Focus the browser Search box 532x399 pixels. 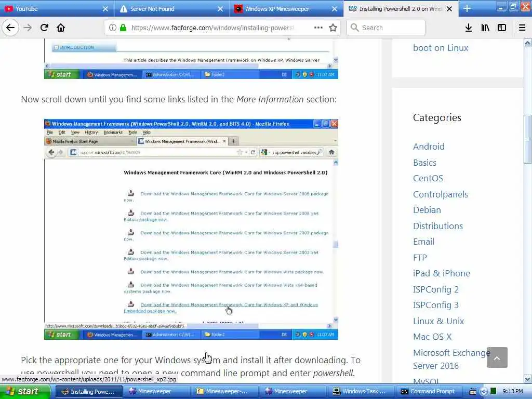tap(386, 28)
